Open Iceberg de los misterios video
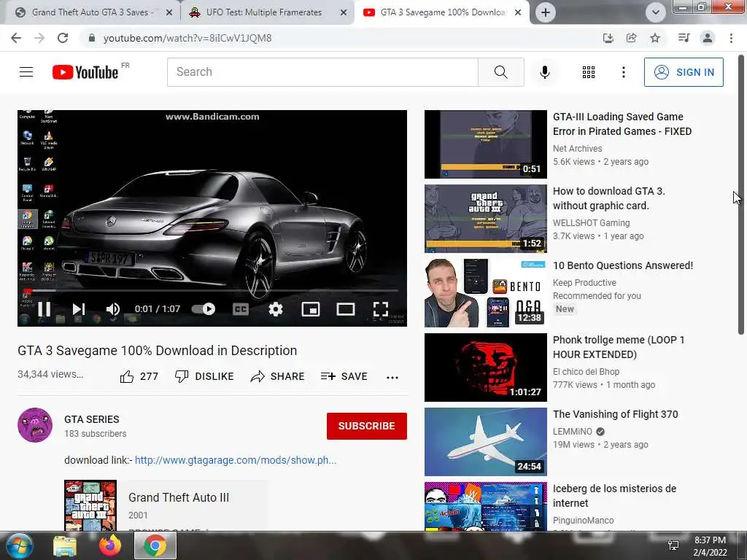 pos(614,495)
